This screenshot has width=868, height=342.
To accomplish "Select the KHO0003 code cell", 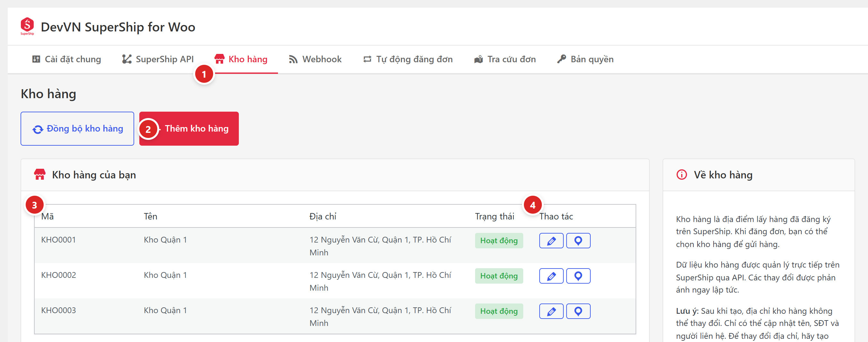I will 59,311.
